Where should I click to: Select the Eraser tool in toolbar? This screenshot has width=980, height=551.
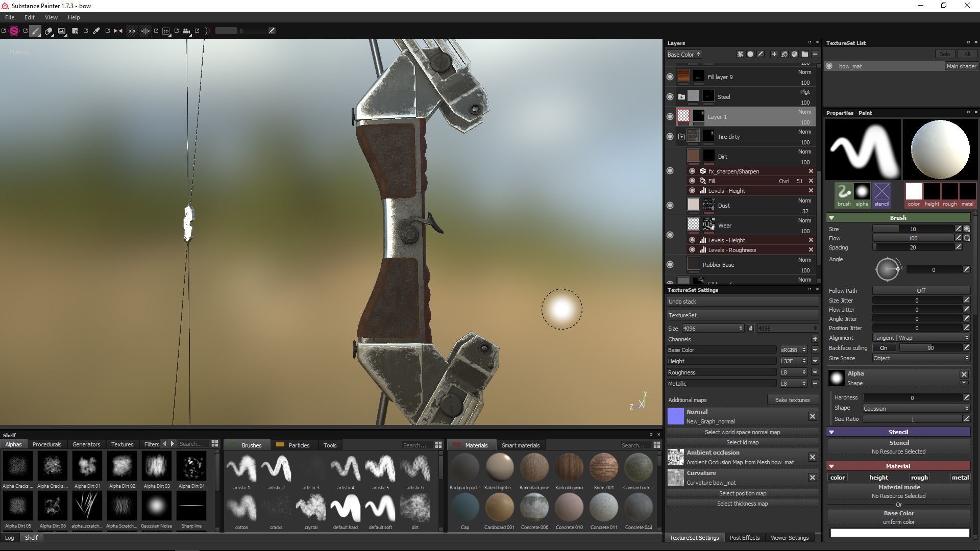coord(48,31)
